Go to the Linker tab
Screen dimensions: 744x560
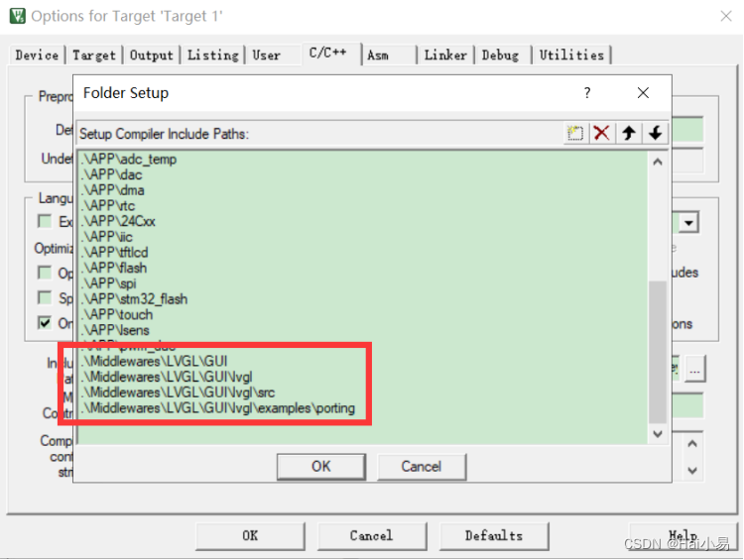click(x=445, y=56)
